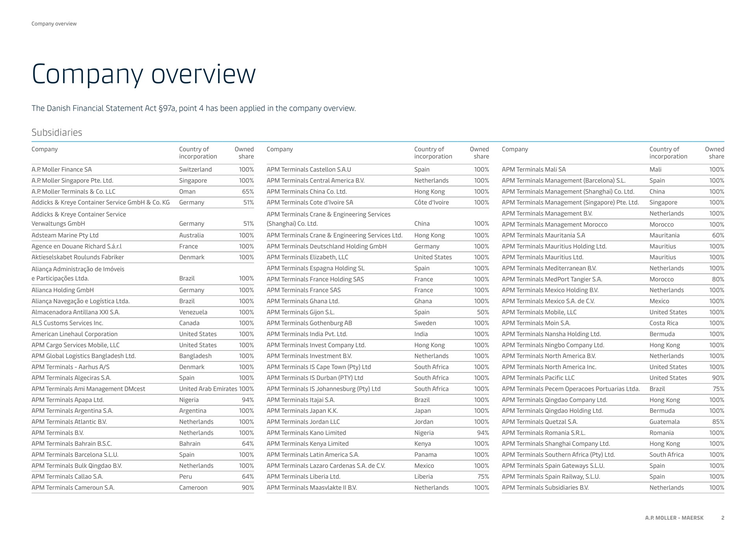756x535 pixels.
Task: Click 'ALS Customs Services Inc.' entry
Action: point(67,323)
